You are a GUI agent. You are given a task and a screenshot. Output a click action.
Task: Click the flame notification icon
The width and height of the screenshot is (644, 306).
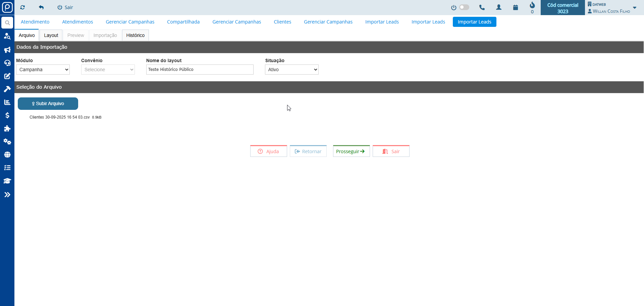click(532, 5)
